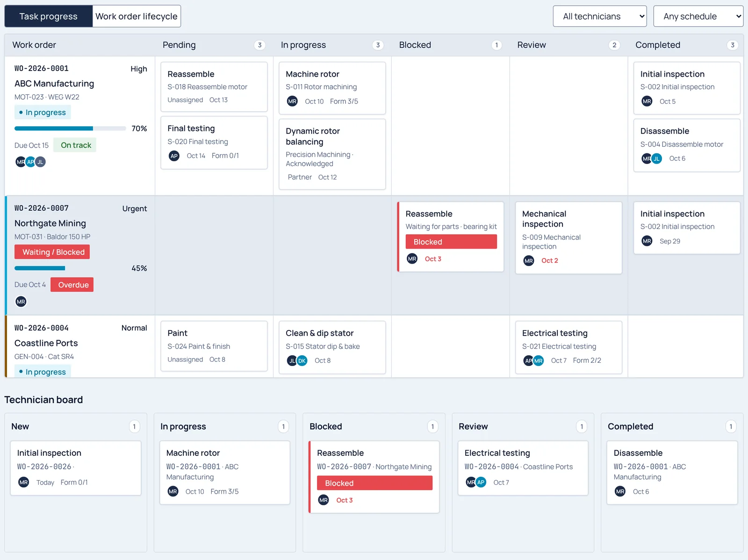The image size is (748, 560).
Task: Click AP avatar on technician board Electrical testing card
Action: (481, 482)
